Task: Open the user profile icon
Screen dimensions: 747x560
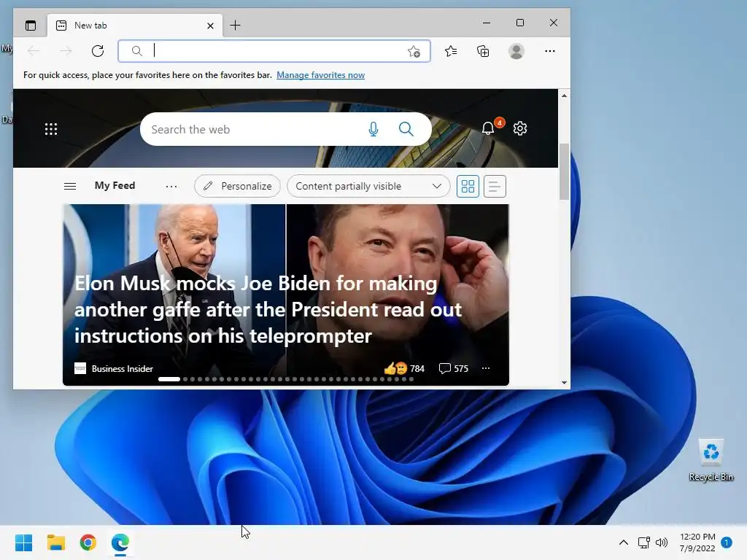Action: click(x=516, y=51)
